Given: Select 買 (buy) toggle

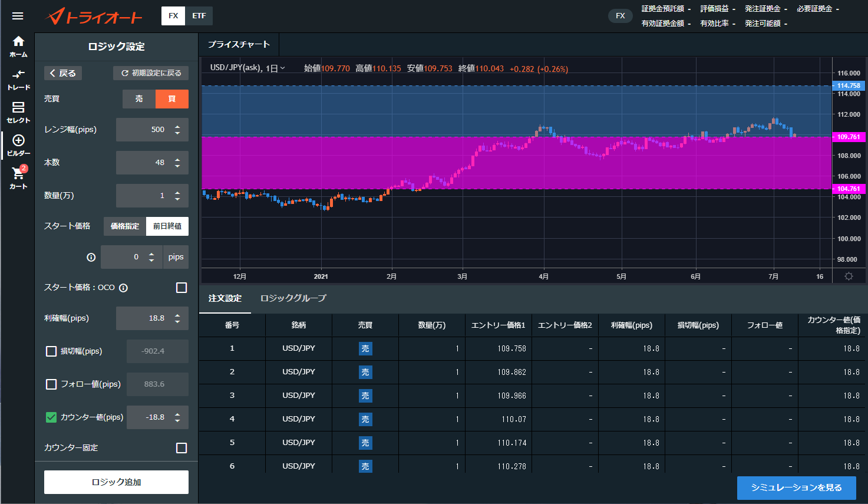Looking at the screenshot, I should [x=172, y=99].
